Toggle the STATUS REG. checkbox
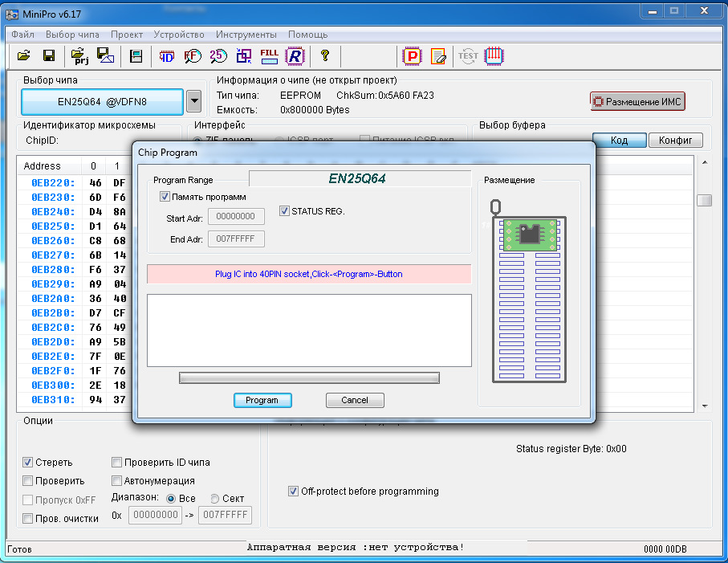This screenshot has height=563, width=728. tap(285, 211)
